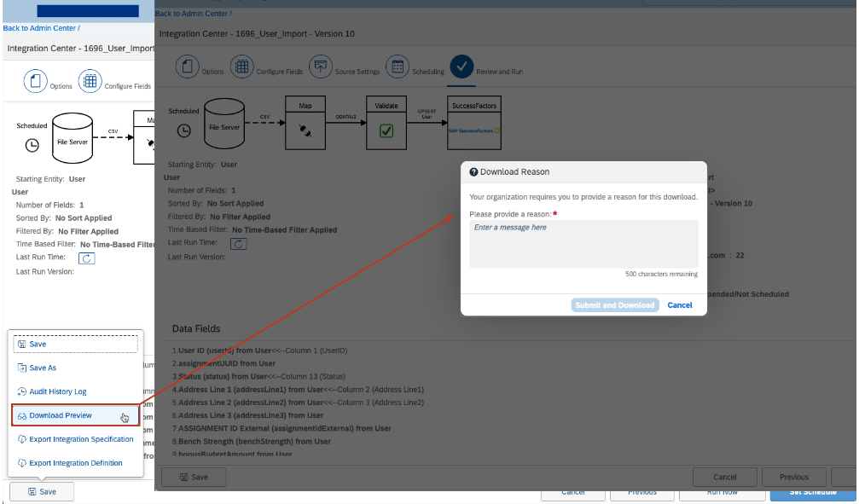Click Submit and Download button
Viewport: 859px width, 504px height.
coord(615,305)
